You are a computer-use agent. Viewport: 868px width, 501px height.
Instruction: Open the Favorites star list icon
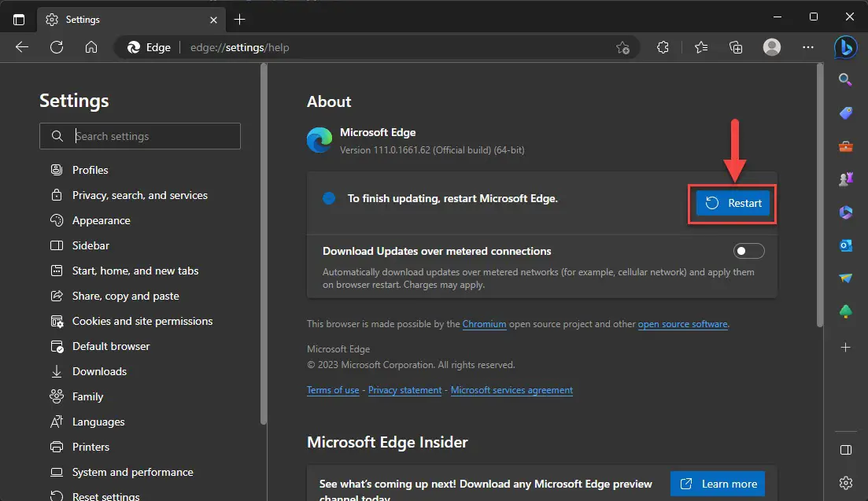701,47
